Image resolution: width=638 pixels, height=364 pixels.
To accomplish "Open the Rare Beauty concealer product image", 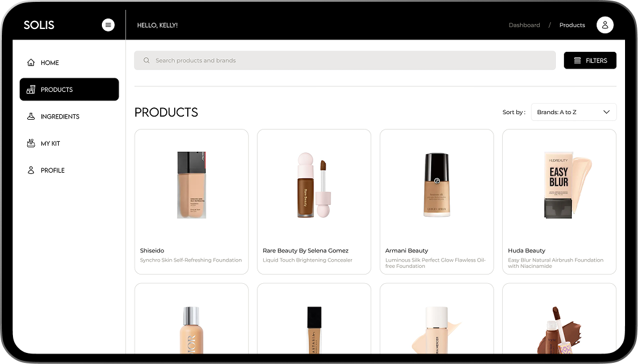I will (x=314, y=185).
